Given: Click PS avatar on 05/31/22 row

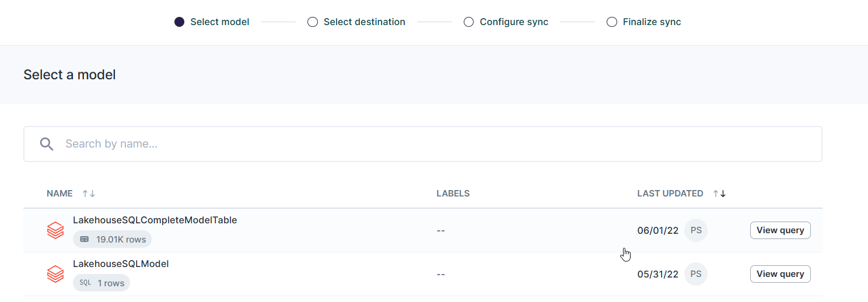Looking at the screenshot, I should coord(696,274).
